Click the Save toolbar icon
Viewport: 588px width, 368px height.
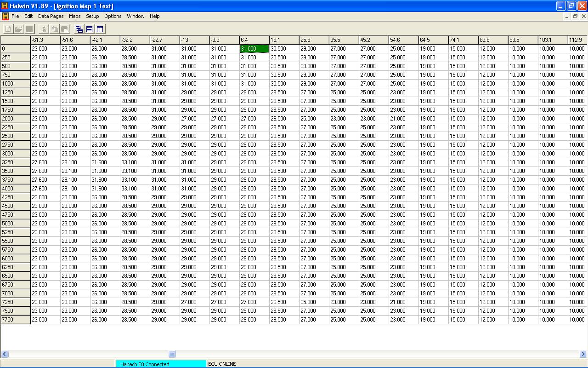[29, 29]
